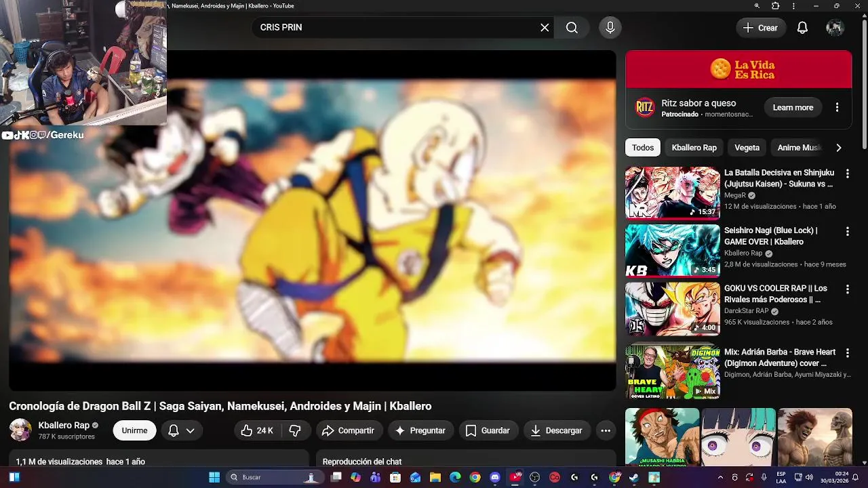Open La Batalla Decisiva en Shinjuku thumbnail
Image resolution: width=868 pixels, height=488 pixels.
tap(672, 193)
